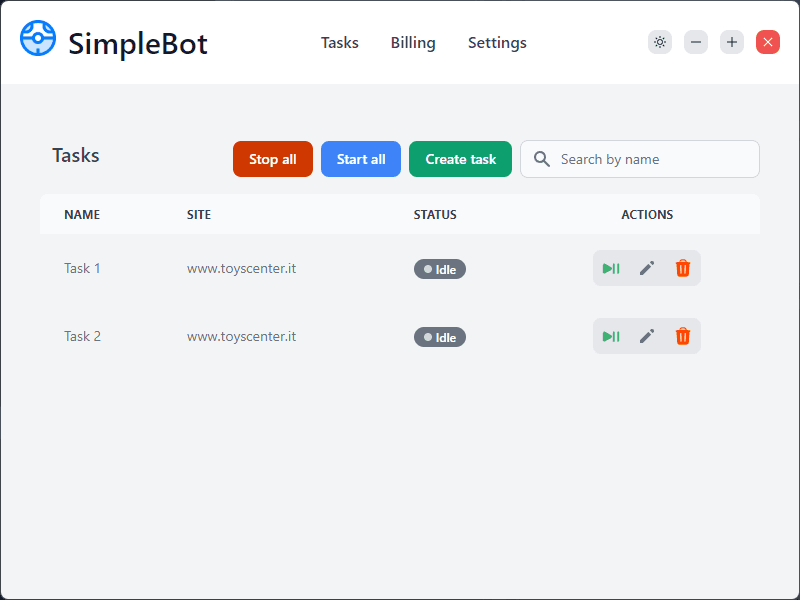Click the Tasks section heading
Screen dimensions: 800x600
point(76,155)
